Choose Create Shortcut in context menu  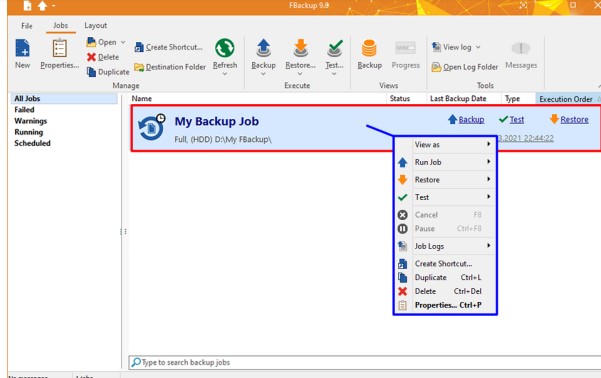coord(445,264)
